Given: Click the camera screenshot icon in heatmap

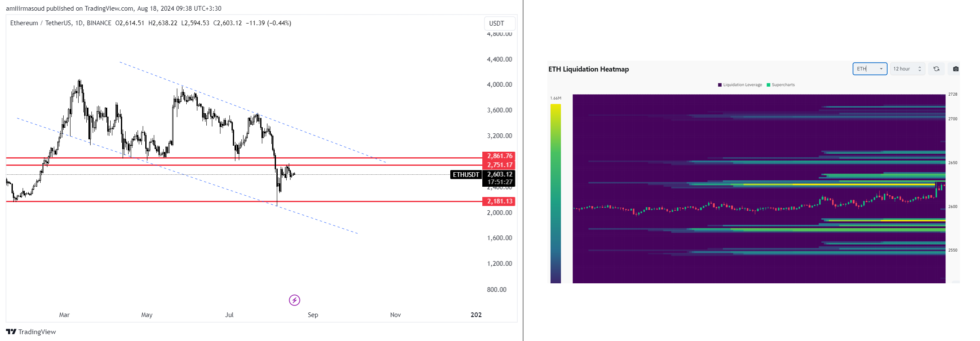Looking at the screenshot, I should click(956, 69).
